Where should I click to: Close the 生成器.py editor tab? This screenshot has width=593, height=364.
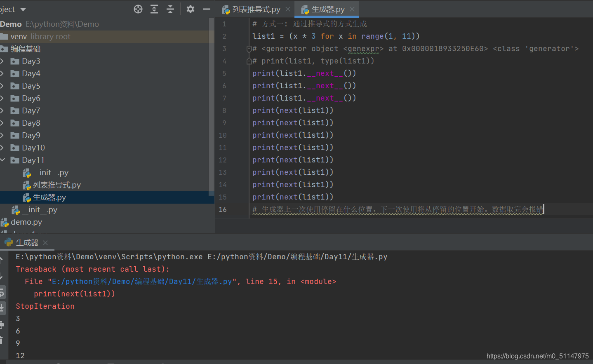tap(352, 9)
